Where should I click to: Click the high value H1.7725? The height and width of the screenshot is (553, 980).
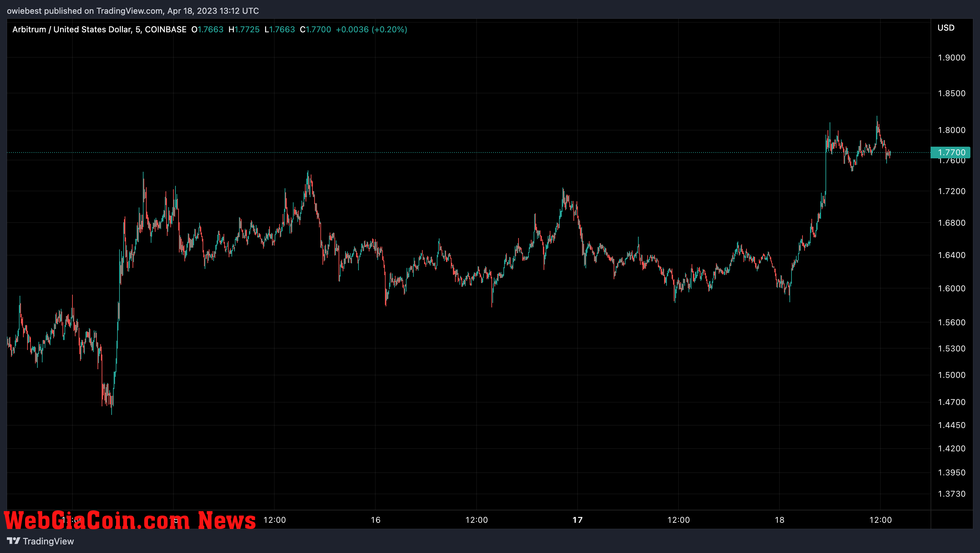tap(244, 29)
